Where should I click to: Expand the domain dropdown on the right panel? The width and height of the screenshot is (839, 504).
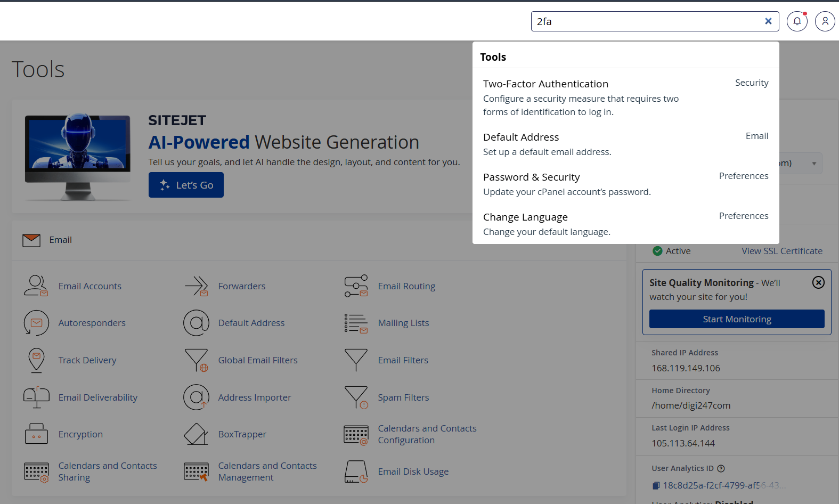813,164
